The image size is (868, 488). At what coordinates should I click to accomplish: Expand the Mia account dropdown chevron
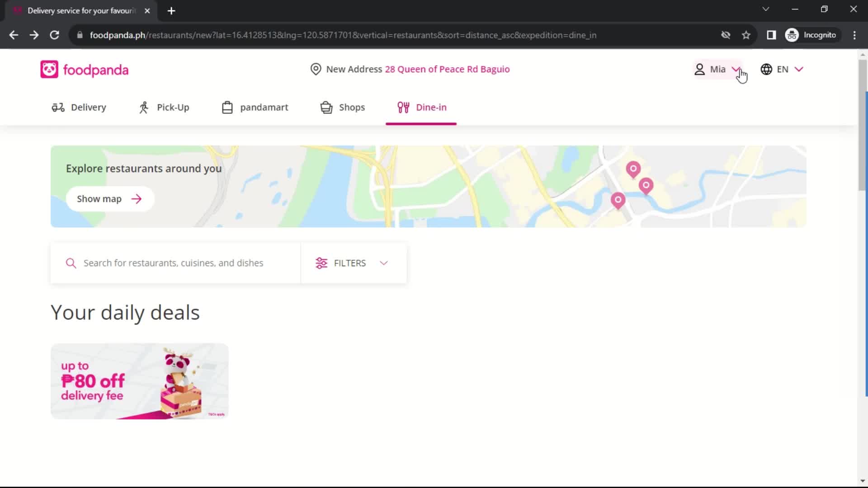(736, 69)
